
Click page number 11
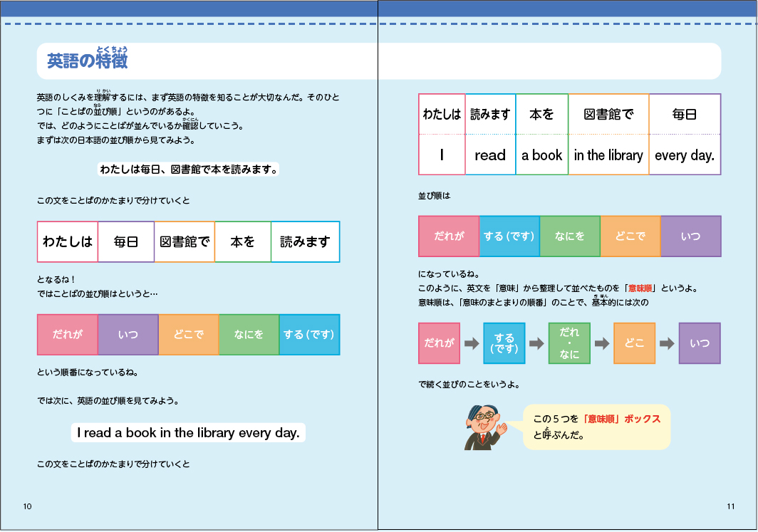point(730,506)
